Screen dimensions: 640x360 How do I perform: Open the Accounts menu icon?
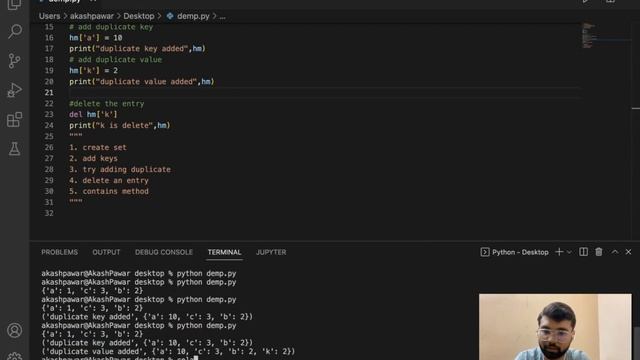pos(15,330)
